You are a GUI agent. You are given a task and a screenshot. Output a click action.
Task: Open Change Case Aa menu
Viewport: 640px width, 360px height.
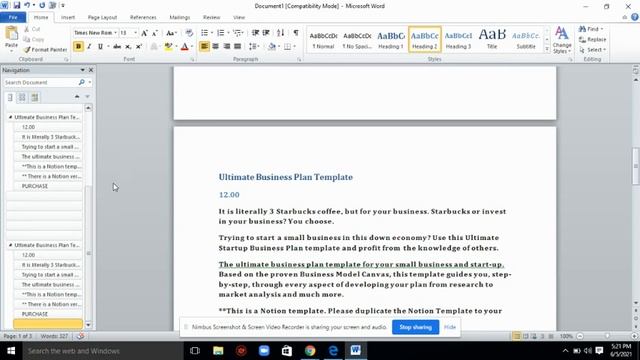[171, 33]
